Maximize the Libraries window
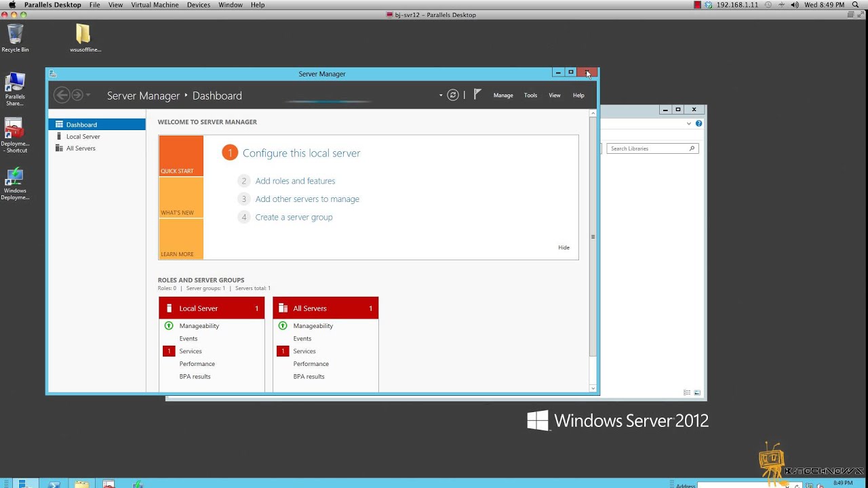Screen dimensions: 868x488 pyautogui.click(x=677, y=110)
